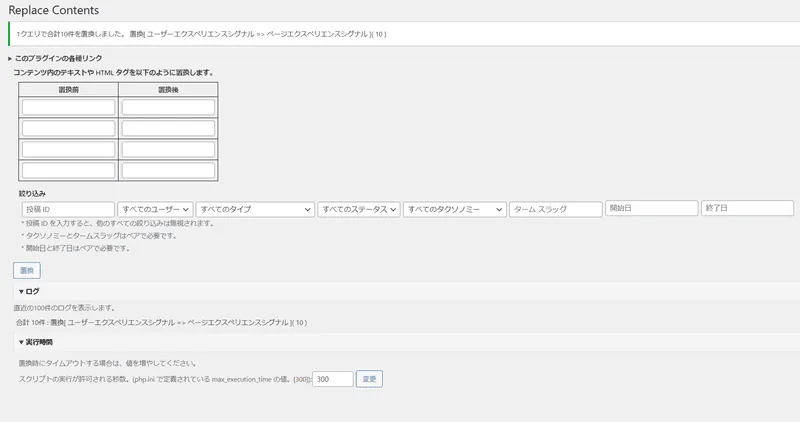Viewport: 800px width, 422px height.
Task: Click fourth row 置換前 input field
Action: (68, 170)
